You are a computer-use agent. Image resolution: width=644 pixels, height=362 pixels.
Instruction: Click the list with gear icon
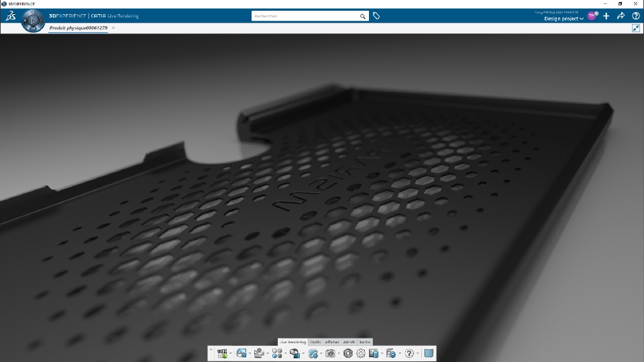(391, 353)
